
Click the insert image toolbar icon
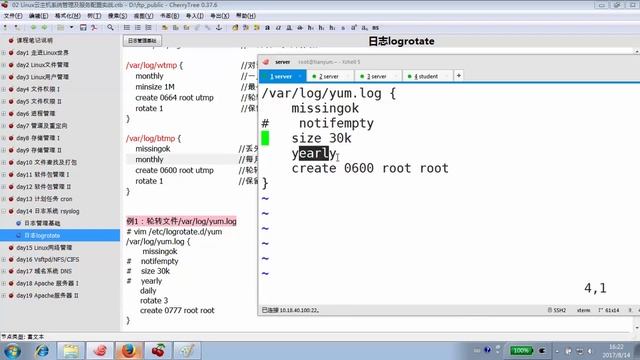point(164,28)
